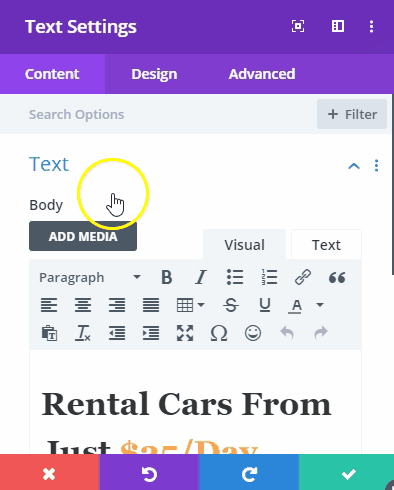Open the Advanced tab
The image size is (394, 490).
tap(262, 74)
